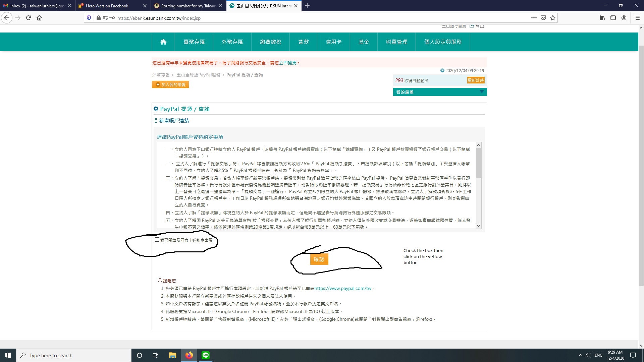
Task: Click the yellow 確認 confirm button
Action: [319, 259]
